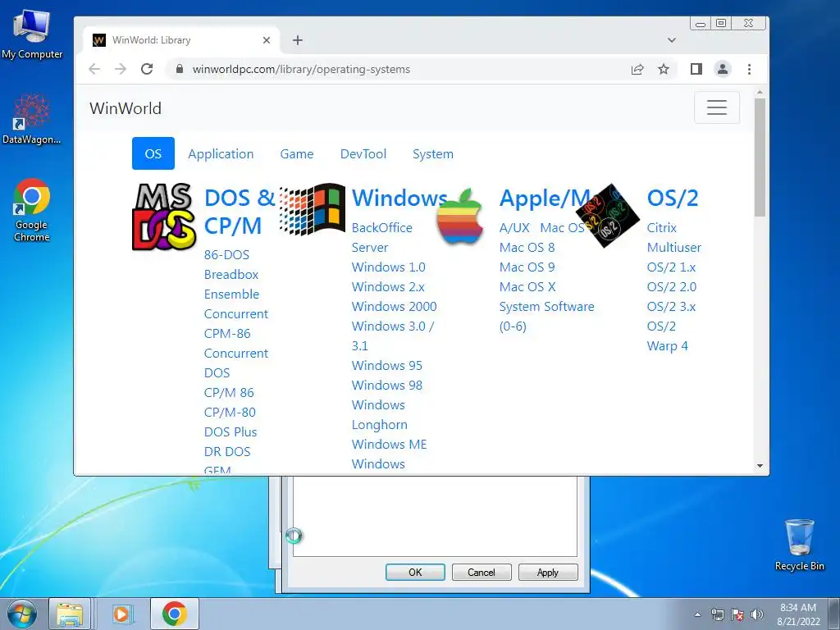Close the WinWorld: Library tab
This screenshot has width=840, height=630.
[x=267, y=40]
